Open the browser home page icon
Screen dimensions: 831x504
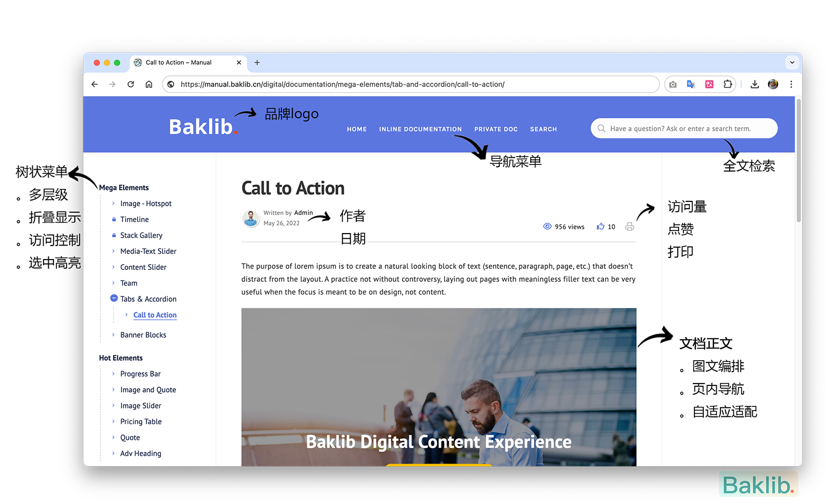pyautogui.click(x=149, y=84)
